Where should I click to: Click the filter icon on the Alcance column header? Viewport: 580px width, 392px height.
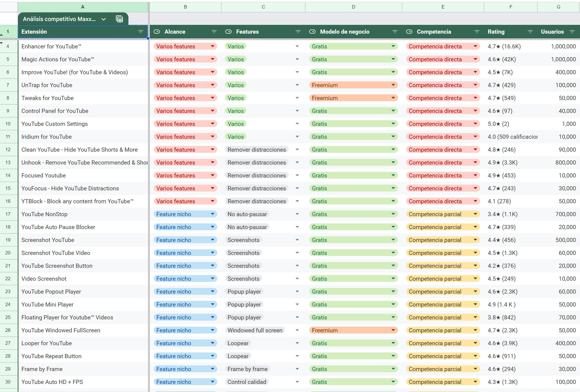pyautogui.click(x=214, y=32)
